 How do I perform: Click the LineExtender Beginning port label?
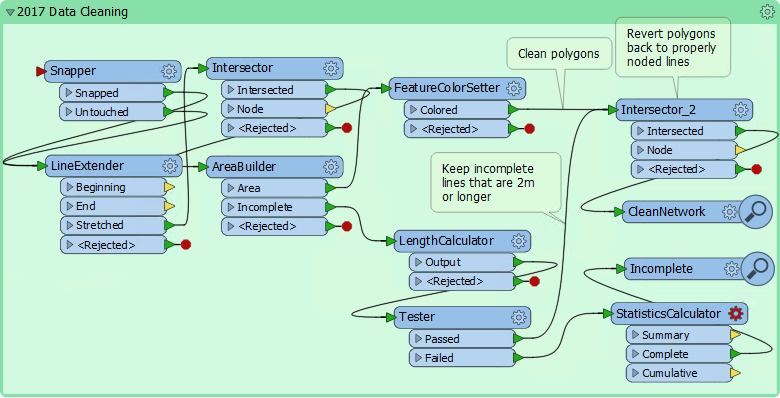point(100,187)
